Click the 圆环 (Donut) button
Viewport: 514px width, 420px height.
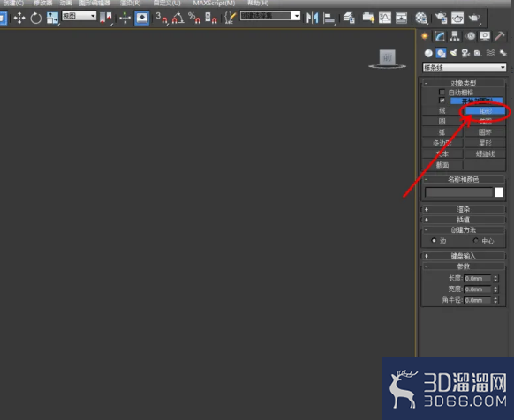(x=485, y=132)
